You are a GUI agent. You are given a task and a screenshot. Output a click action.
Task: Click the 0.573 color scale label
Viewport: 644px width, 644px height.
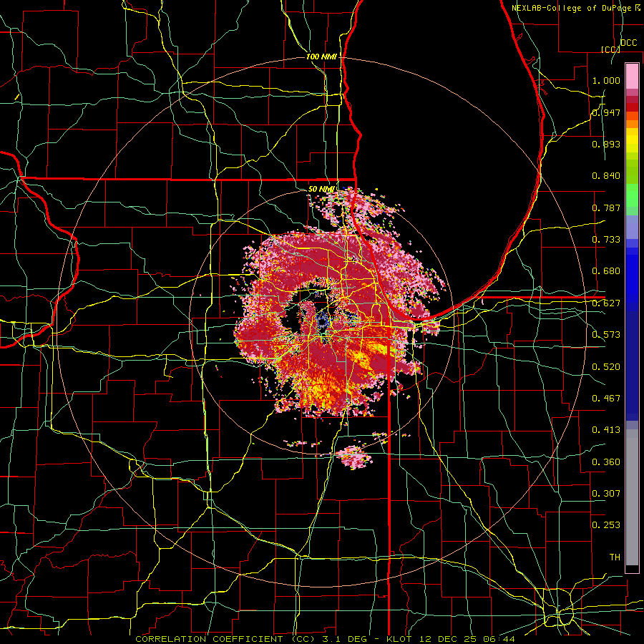pos(606,335)
